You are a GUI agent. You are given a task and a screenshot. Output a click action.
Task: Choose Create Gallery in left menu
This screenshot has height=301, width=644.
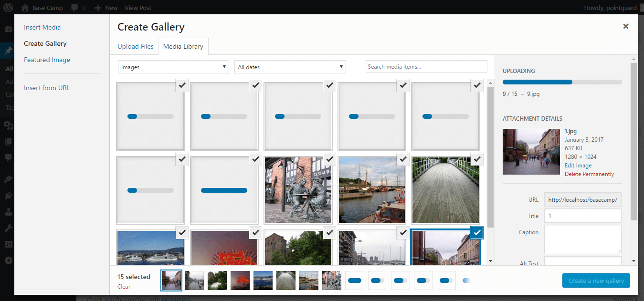click(45, 43)
